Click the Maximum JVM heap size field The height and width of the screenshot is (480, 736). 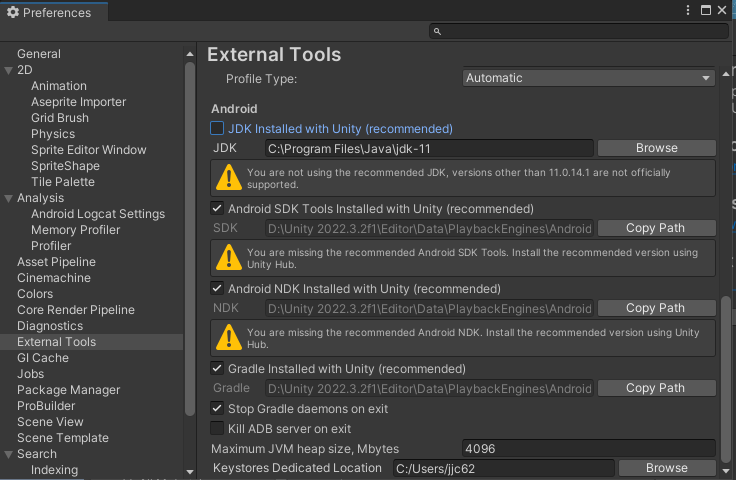589,448
